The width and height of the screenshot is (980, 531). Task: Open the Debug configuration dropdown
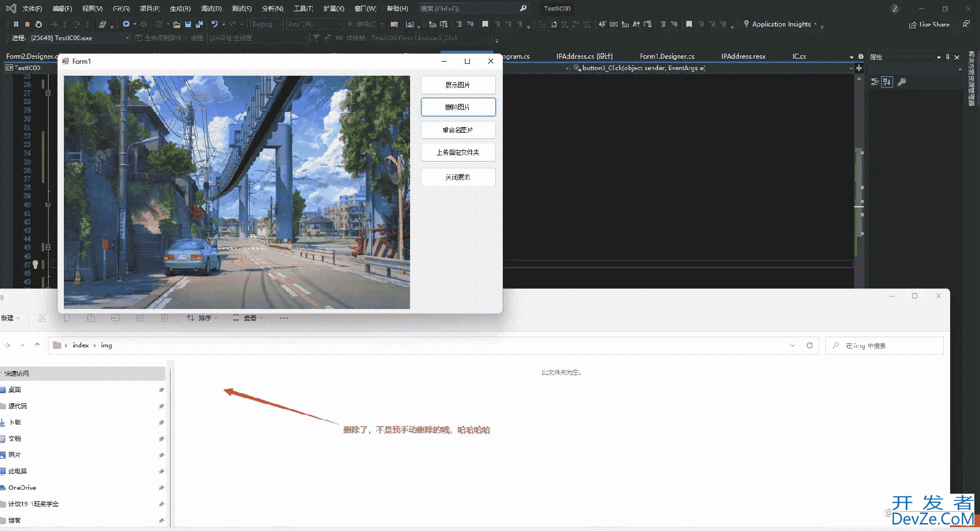(x=267, y=24)
